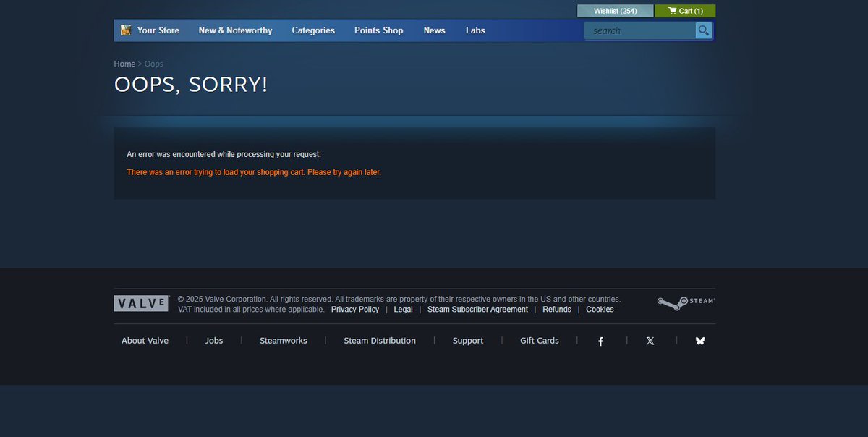Open the Your Store menu
The height and width of the screenshot is (437, 868).
pos(158,30)
